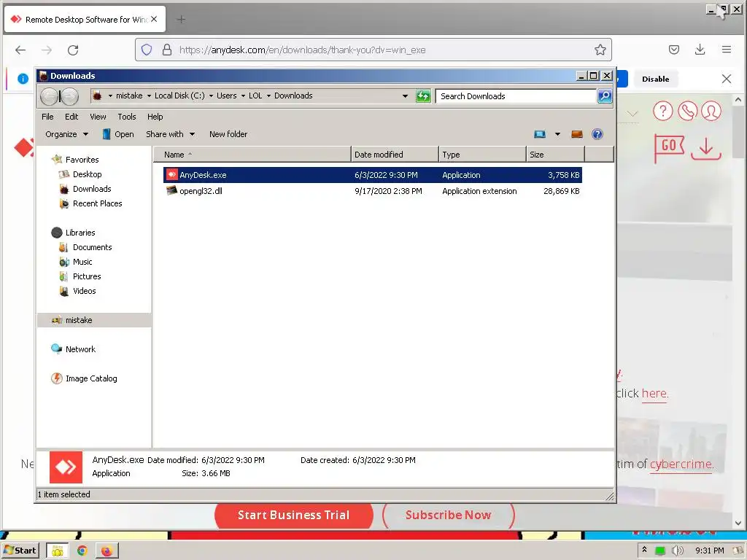The height and width of the screenshot is (560, 747).
Task: Click the red download arrow icon on page
Action: pyautogui.click(x=706, y=149)
